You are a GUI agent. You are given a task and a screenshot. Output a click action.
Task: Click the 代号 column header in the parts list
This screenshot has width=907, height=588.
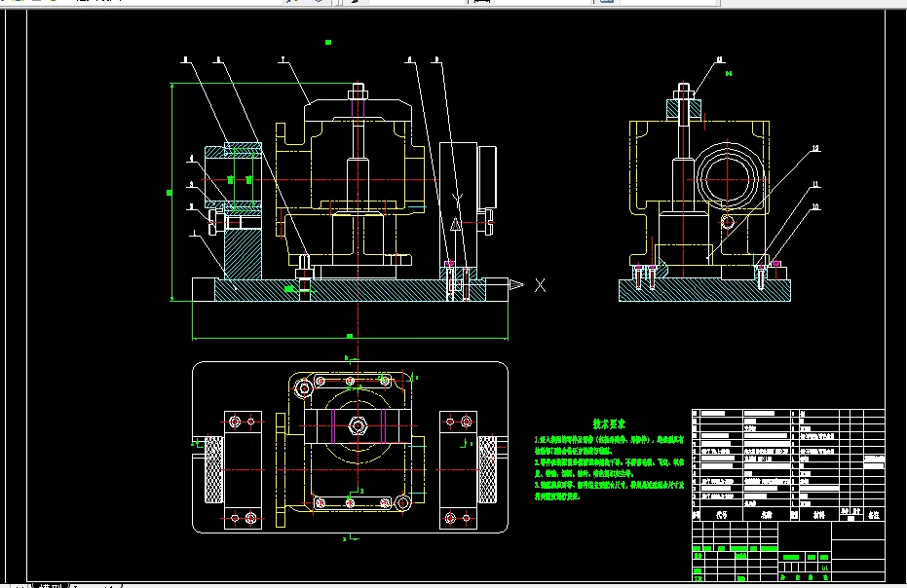tap(721, 515)
